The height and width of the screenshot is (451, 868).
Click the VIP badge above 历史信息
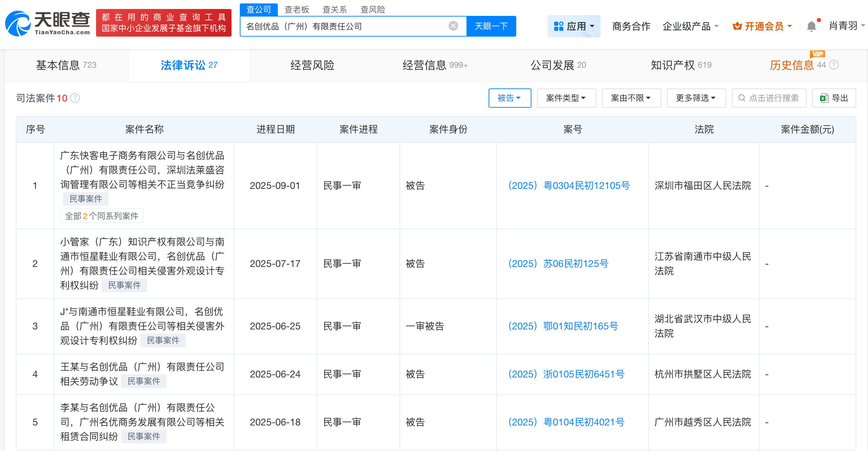tap(818, 54)
